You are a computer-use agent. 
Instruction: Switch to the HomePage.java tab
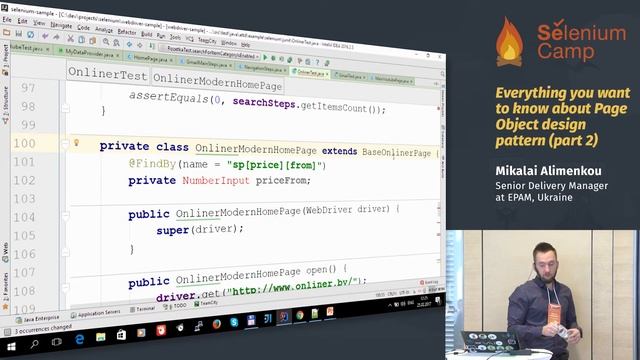(150, 58)
